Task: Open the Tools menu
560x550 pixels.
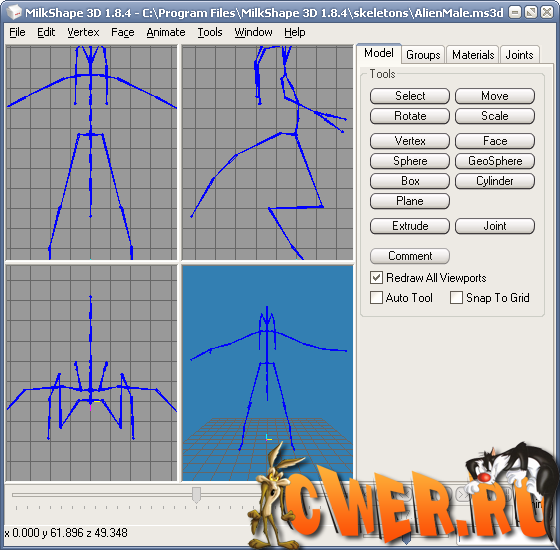Action: pyautogui.click(x=210, y=32)
